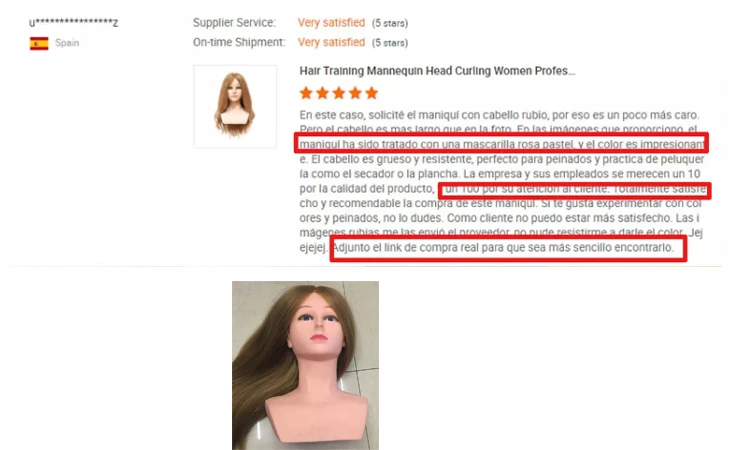Screen dimensions: 750x450
Task: Click the fifth orange rating star
Action: [372, 93]
